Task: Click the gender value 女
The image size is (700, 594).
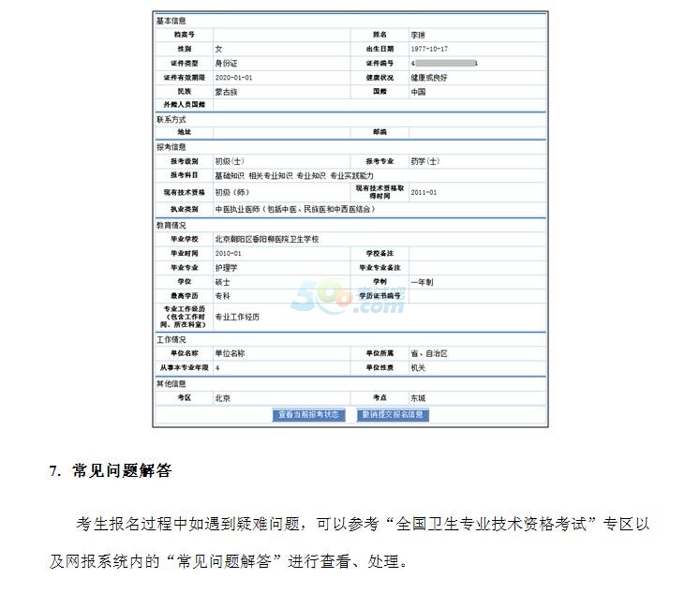Action: [x=218, y=49]
